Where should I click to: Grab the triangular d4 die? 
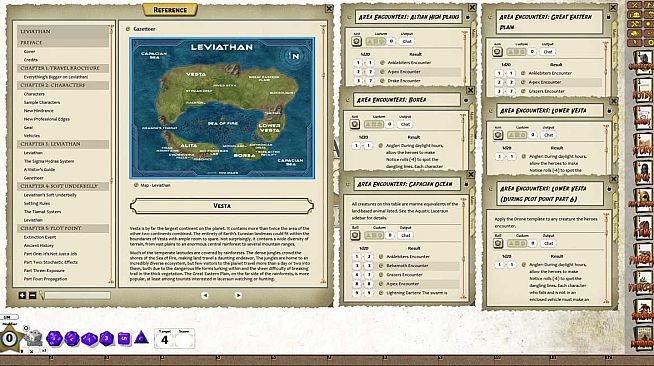click(141, 338)
